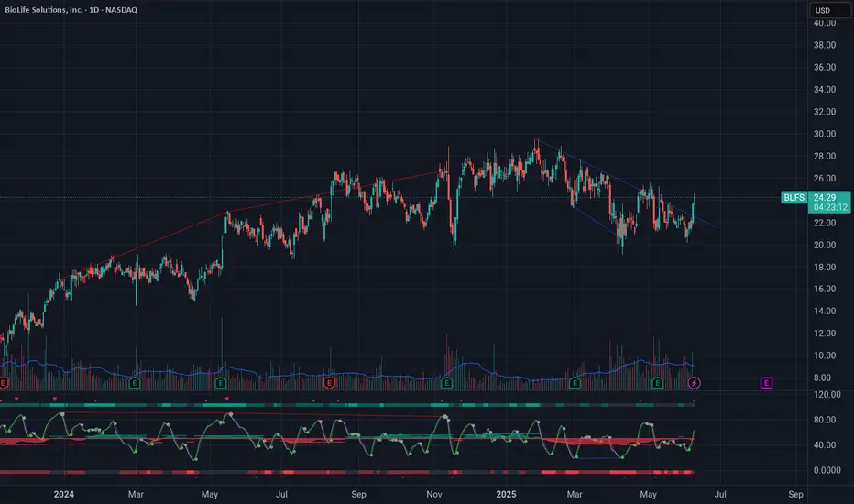This screenshot has height=504, width=854.
Task: Click the red triangle marker above May 2024 oscillator
Action: click(227, 399)
